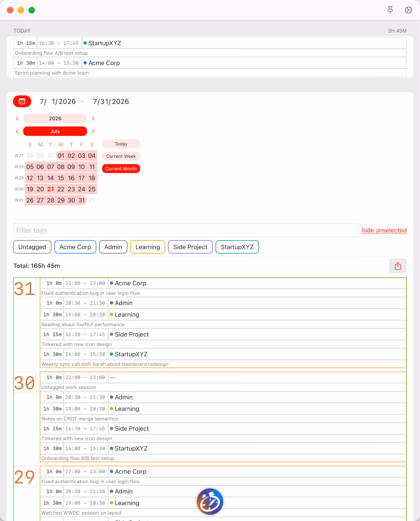
Task: Click the Current Week range button
Action: pyautogui.click(x=121, y=156)
